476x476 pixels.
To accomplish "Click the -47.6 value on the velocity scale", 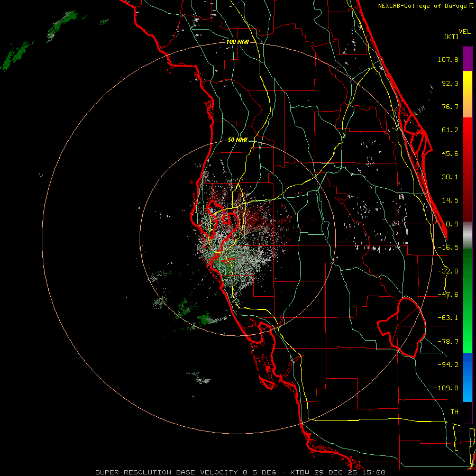I will click(x=448, y=295).
